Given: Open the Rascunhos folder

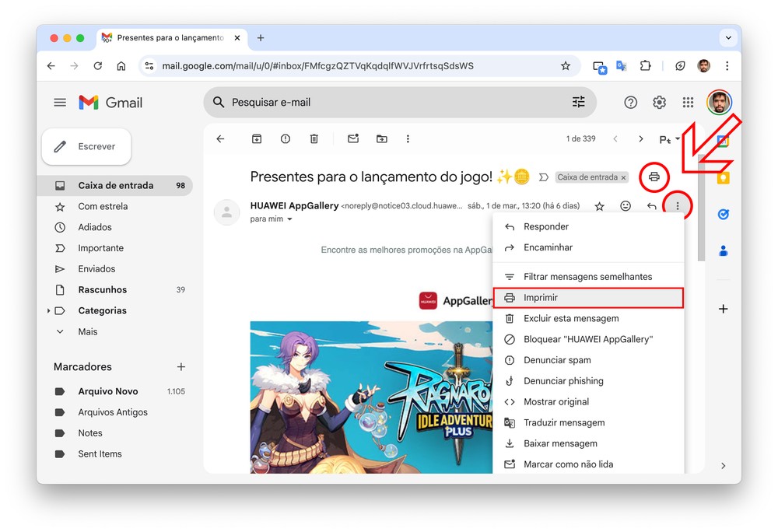Looking at the screenshot, I should (x=102, y=289).
